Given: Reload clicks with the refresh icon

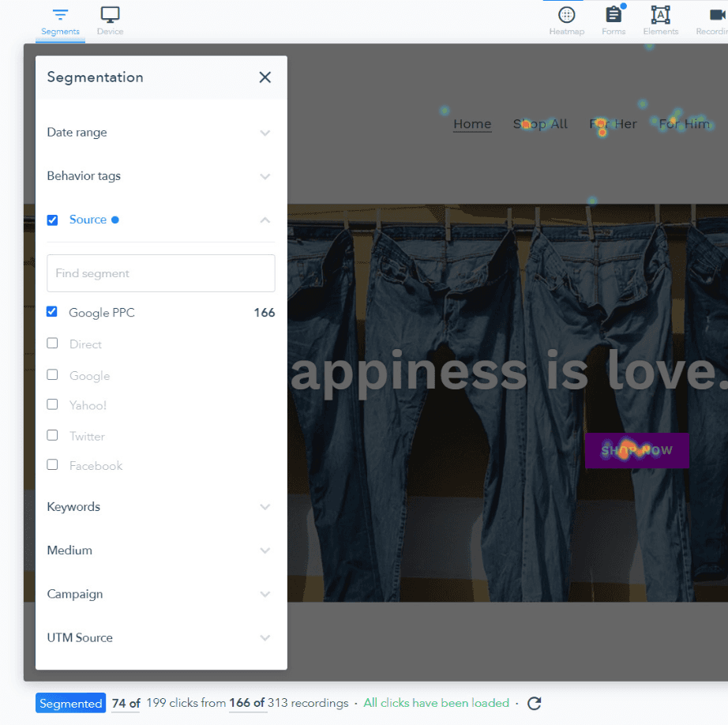Looking at the screenshot, I should [535, 703].
